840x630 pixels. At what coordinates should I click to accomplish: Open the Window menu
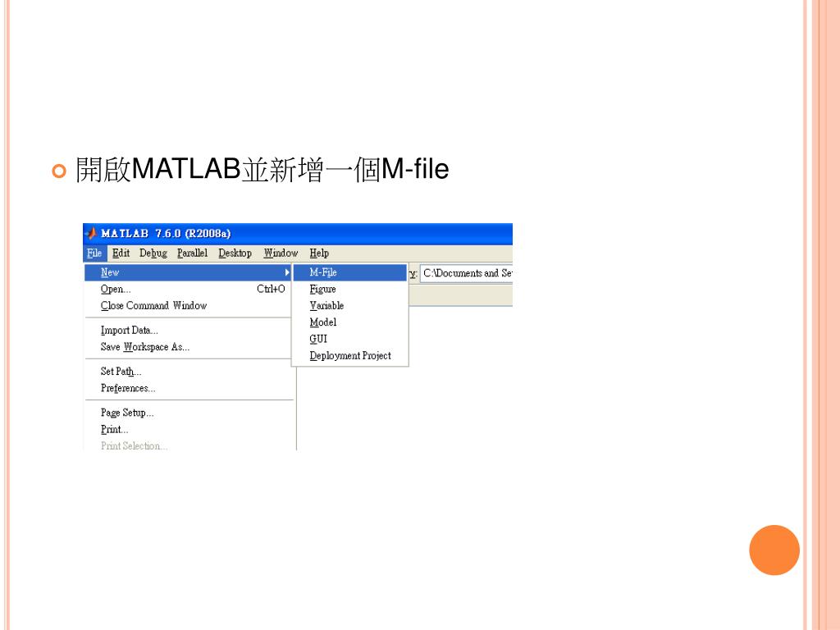click(x=281, y=253)
